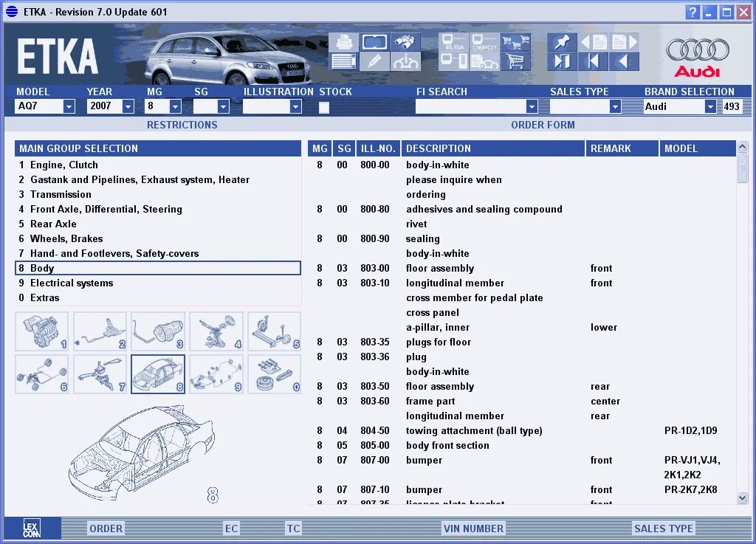Click the printer icon in the toolbar
Screen dimensions: 756x544
(x=344, y=42)
